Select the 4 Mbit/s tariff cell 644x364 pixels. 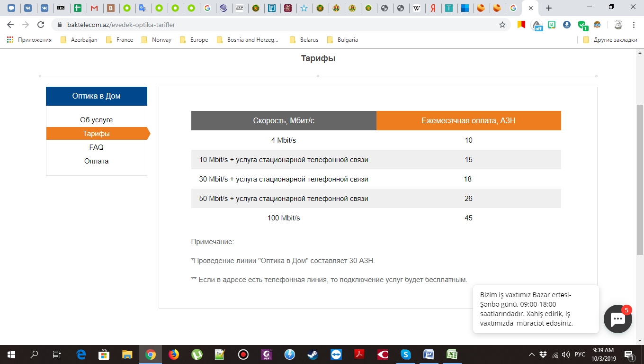(x=284, y=140)
